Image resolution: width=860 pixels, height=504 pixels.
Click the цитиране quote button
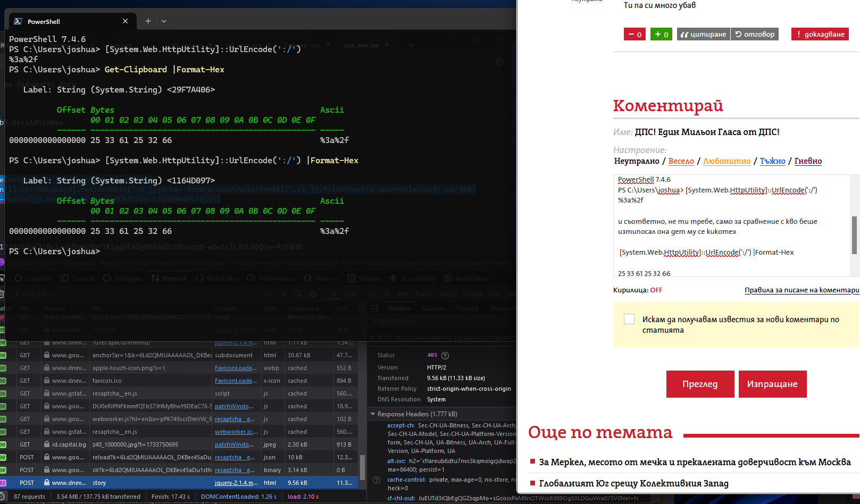703,34
